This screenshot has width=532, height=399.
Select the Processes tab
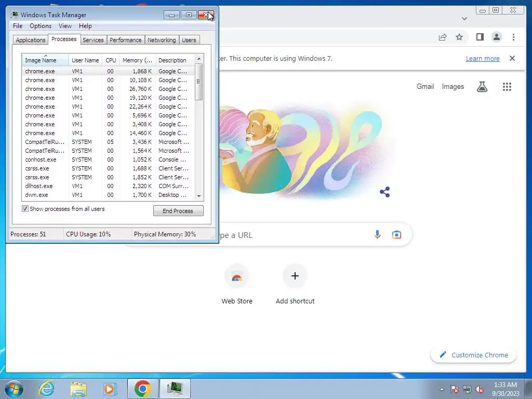[x=64, y=39]
